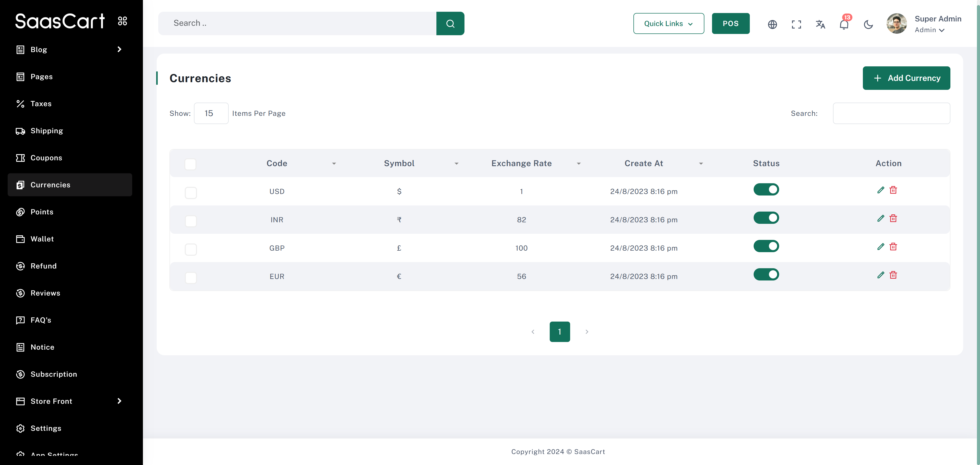Edit the EUR currency entry
The image size is (980, 465).
click(x=880, y=275)
